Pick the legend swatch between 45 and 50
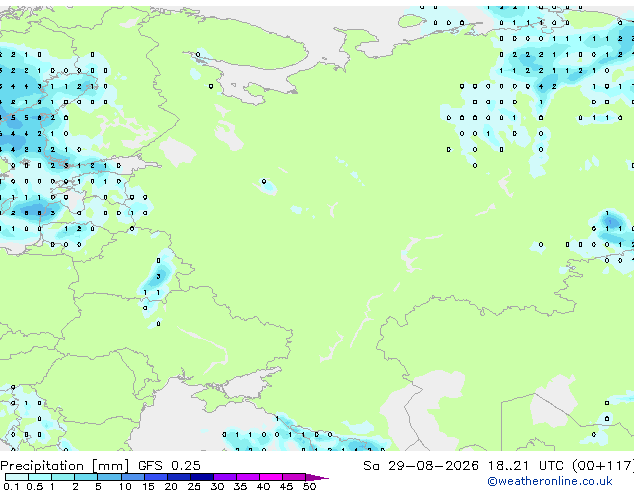The height and width of the screenshot is (490, 634). coord(294,477)
